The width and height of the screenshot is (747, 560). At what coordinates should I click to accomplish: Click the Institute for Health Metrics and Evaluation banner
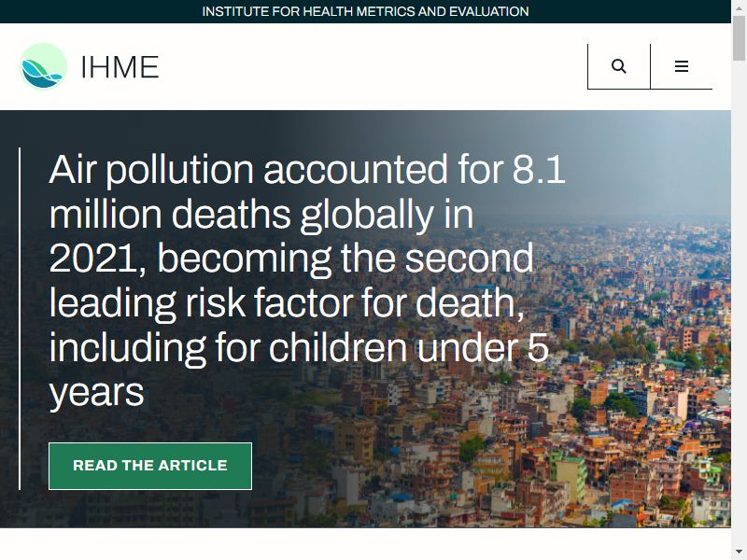click(365, 11)
